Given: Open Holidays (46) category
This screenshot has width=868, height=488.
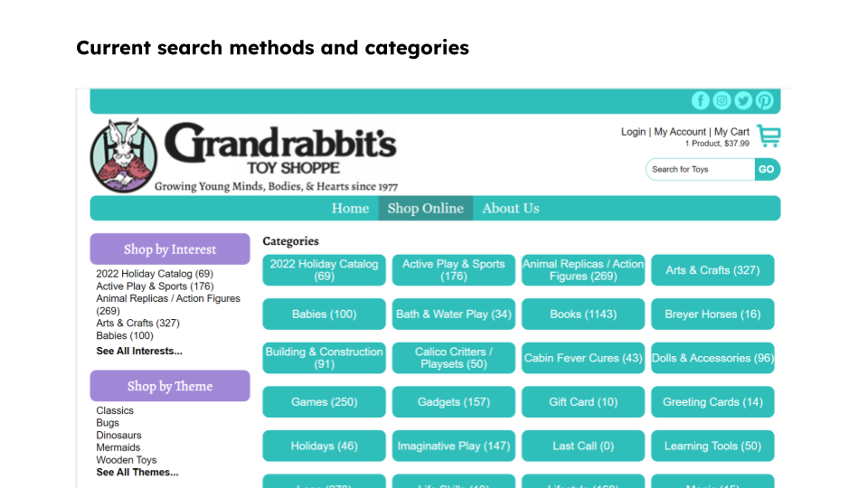Looking at the screenshot, I should [x=324, y=446].
